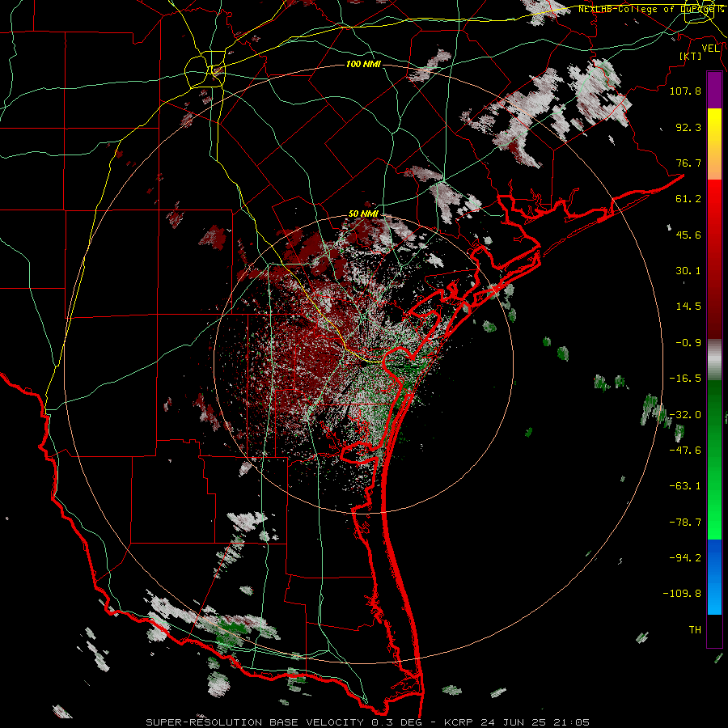Click the -32.0 velocity scale value

pyautogui.click(x=685, y=415)
